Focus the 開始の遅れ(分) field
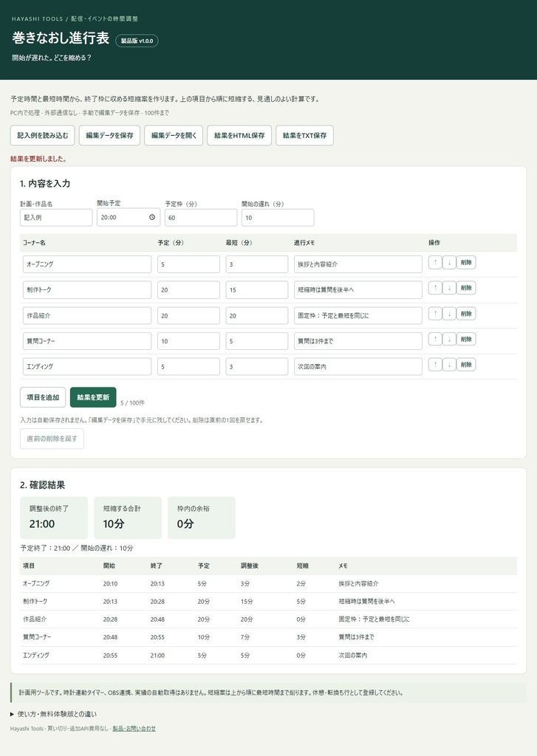Image resolution: width=537 pixels, height=756 pixels. tap(278, 218)
